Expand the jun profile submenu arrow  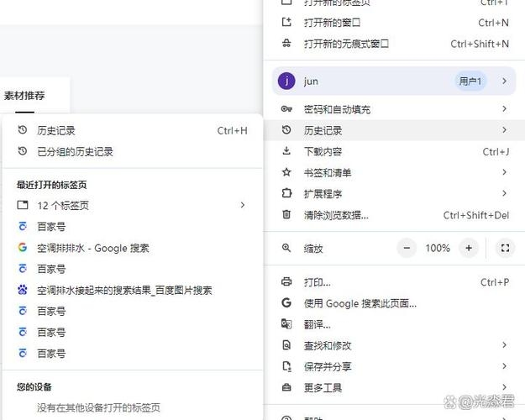(x=504, y=81)
